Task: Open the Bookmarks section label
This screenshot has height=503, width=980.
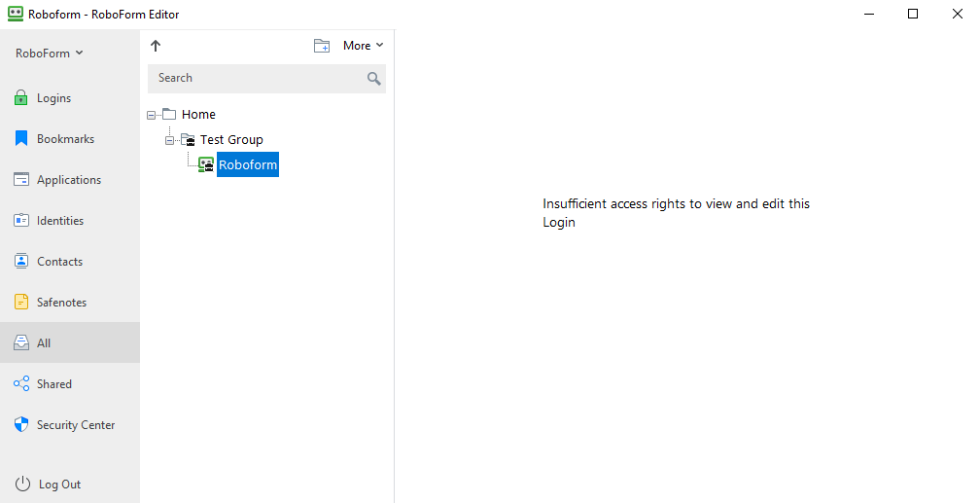Action: pos(66,139)
